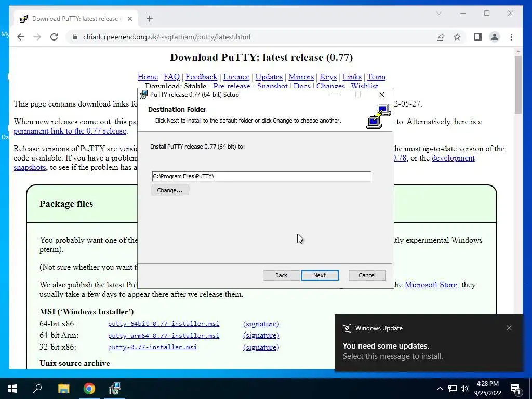This screenshot has height=399, width=532.
Task: Open Chrome tab search chevron
Action: point(438,13)
